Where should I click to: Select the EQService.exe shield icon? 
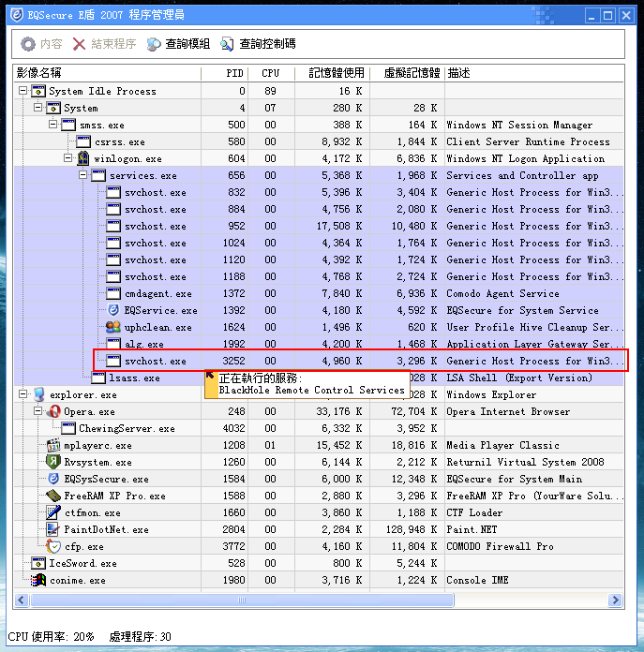tap(113, 310)
